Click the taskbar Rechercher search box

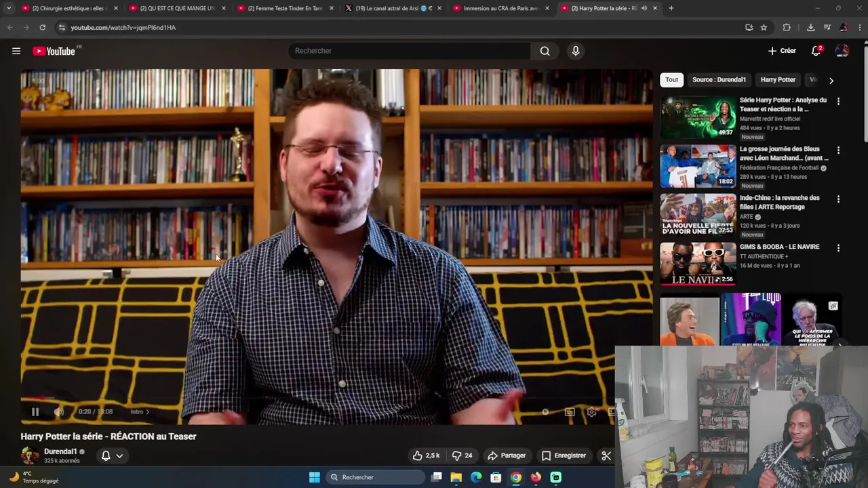[375, 477]
